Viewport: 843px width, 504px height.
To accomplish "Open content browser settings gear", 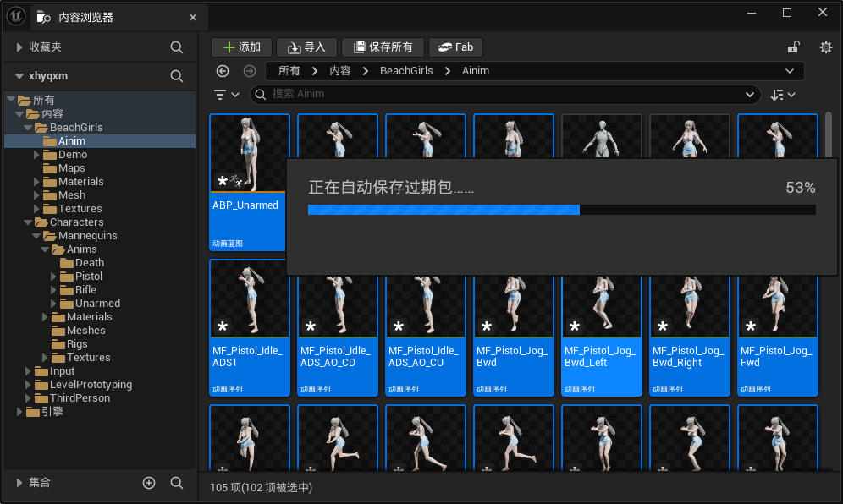I will (826, 47).
